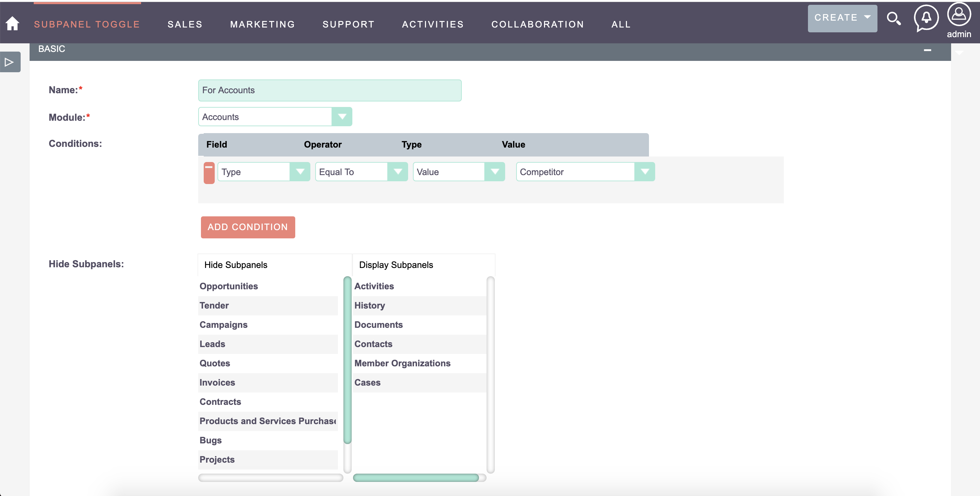
Task: Toggle visibility of Opportunities subpanel
Action: coord(229,286)
